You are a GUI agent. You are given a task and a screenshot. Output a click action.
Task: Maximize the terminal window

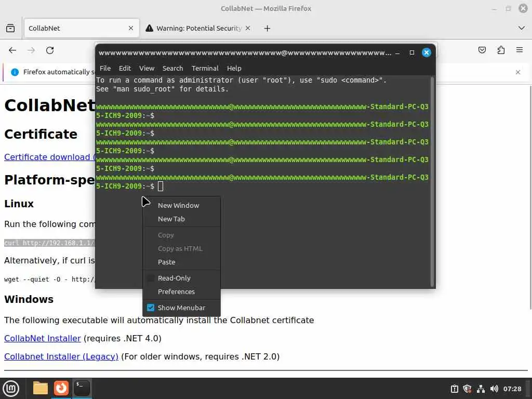(412, 52)
